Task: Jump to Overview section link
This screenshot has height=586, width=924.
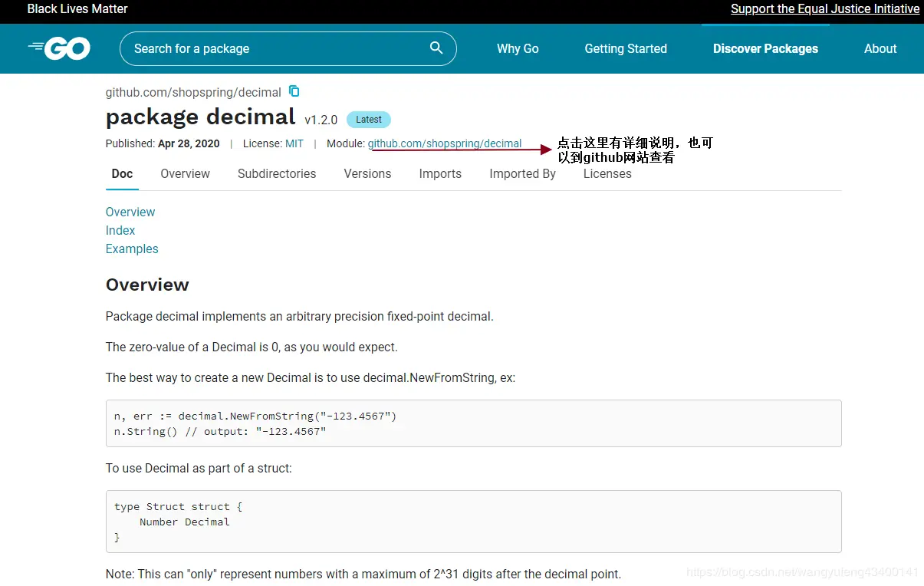Action: coord(130,212)
